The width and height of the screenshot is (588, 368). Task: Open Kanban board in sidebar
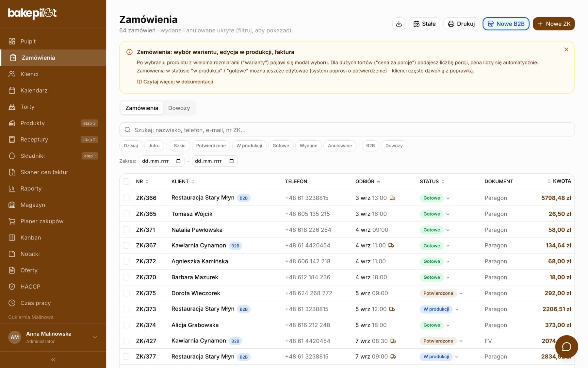point(53,237)
